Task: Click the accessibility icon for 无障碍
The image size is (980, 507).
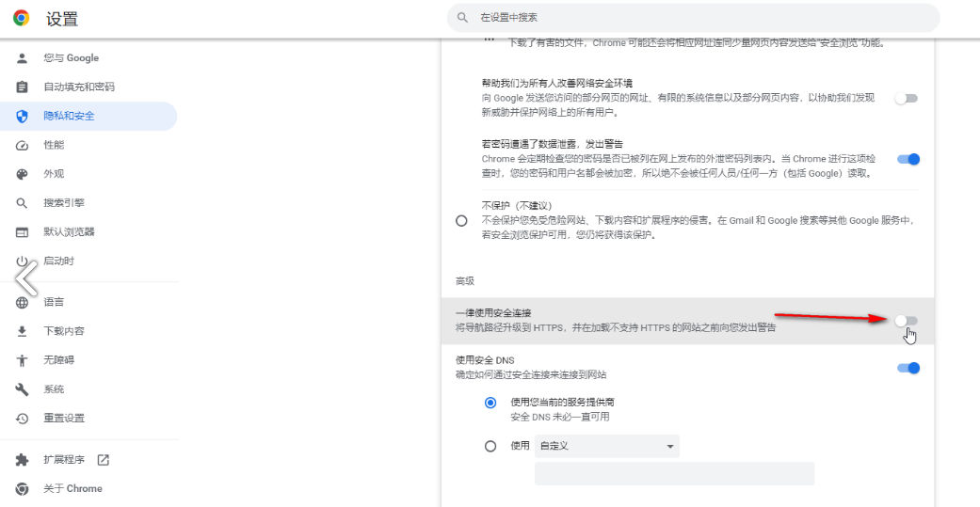Action: 22,360
